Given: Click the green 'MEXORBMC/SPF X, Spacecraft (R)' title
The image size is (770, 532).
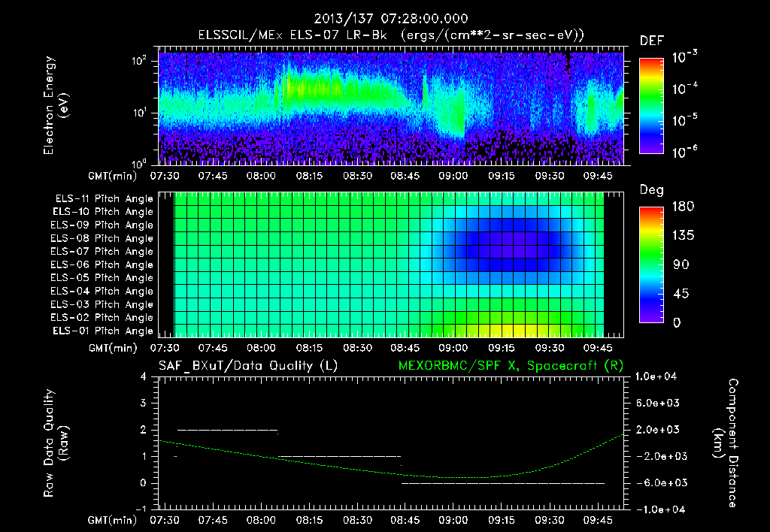Looking at the screenshot, I should 511,366.
